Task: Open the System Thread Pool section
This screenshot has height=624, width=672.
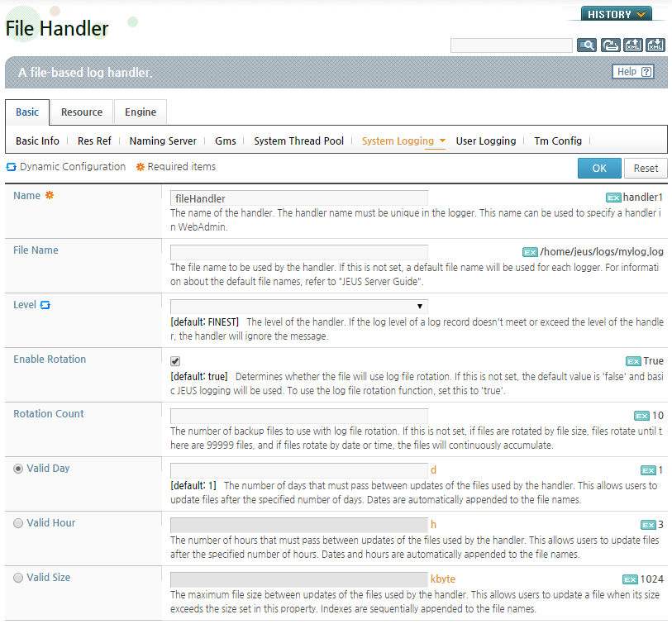Action: coord(298,141)
